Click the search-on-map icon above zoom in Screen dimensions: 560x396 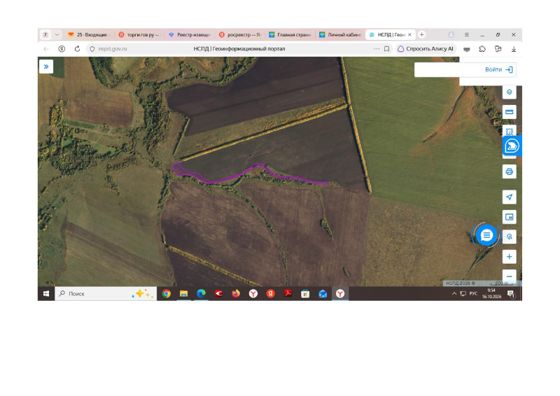point(509,236)
